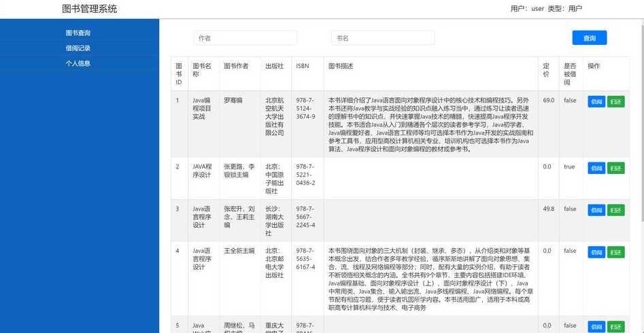Click author 周继松, 马祖主编

[x=239, y=328]
